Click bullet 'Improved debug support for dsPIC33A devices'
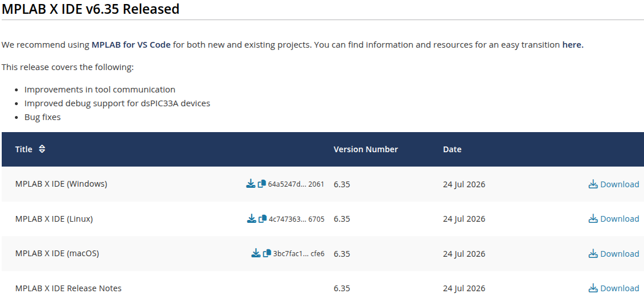The width and height of the screenshot is (644, 305). tap(117, 103)
